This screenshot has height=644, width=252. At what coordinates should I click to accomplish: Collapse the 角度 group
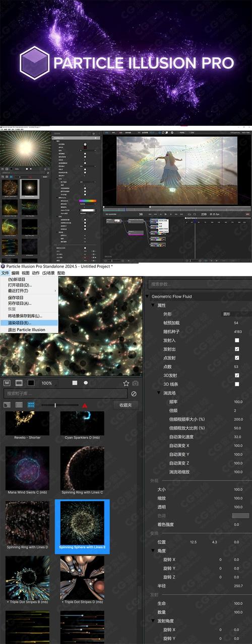153,551
